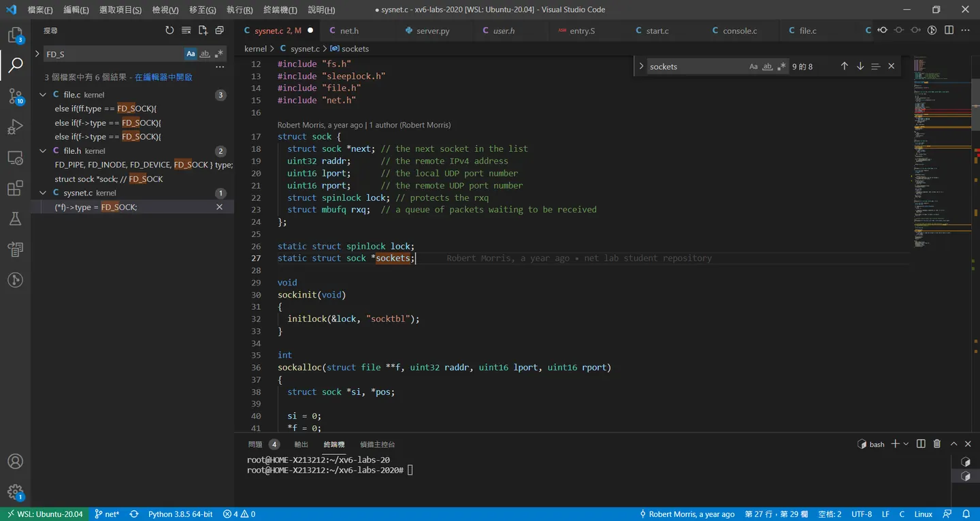Toggle whole word match in find widget
The width and height of the screenshot is (980, 521).
(767, 67)
